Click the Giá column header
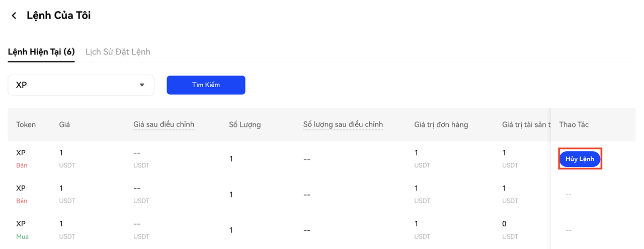This screenshot has width=644, height=249. click(x=64, y=125)
